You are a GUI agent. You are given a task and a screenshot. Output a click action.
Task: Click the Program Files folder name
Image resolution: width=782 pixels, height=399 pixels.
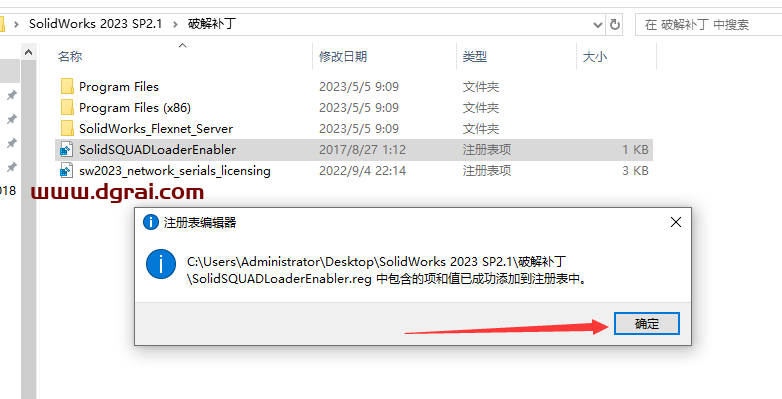[x=119, y=87]
